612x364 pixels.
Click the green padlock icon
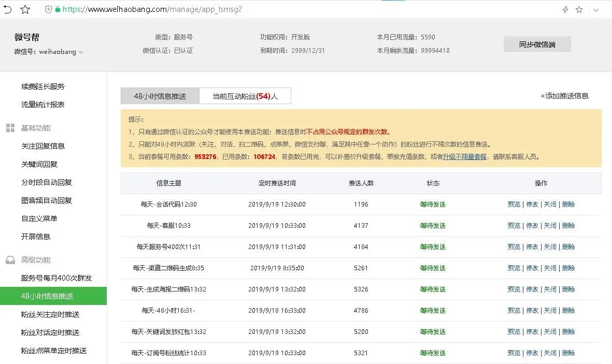click(x=58, y=9)
